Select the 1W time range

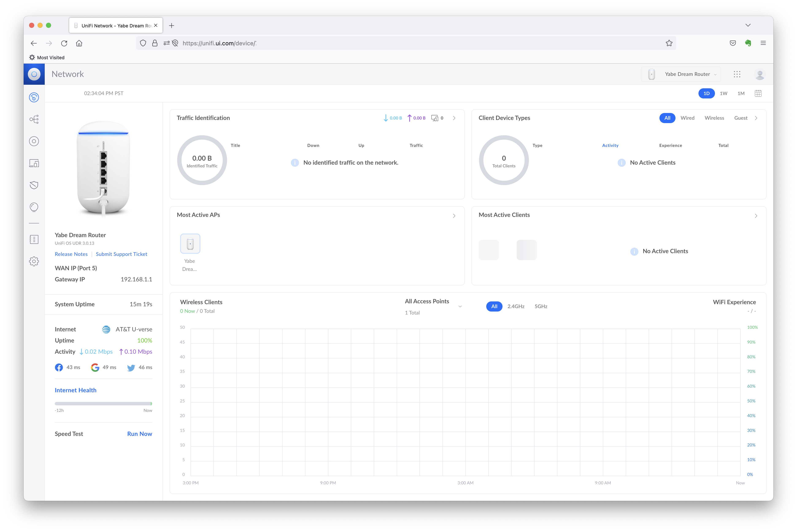(x=724, y=93)
